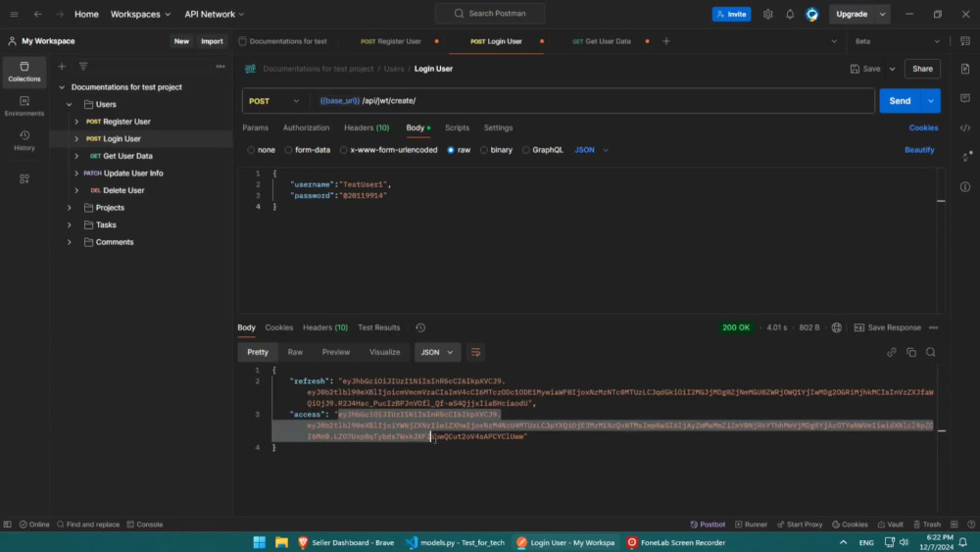This screenshot has width=980, height=552.
Task: Open the Collections sidebar panel
Action: click(24, 72)
